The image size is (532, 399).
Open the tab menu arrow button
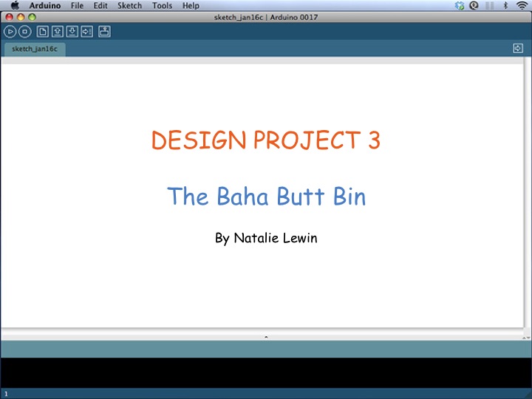pos(518,48)
